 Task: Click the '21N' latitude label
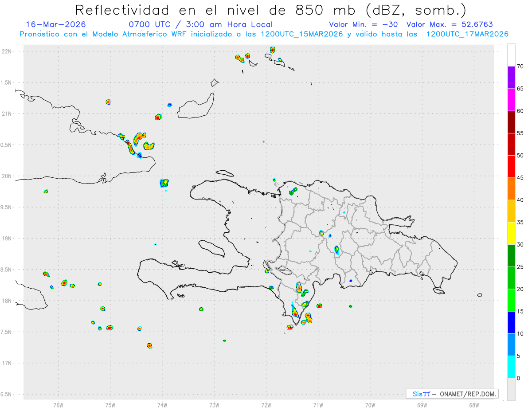7,114
